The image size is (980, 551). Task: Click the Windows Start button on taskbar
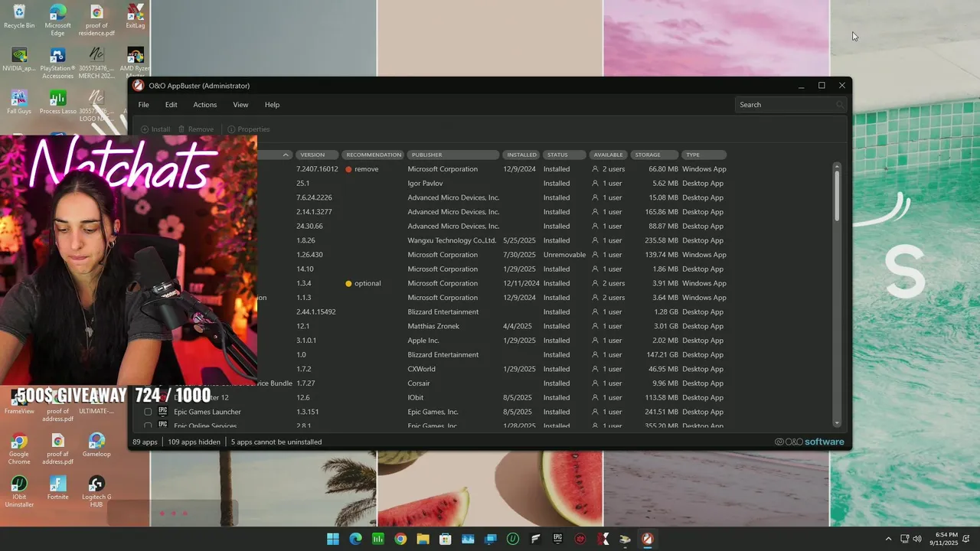(x=333, y=539)
